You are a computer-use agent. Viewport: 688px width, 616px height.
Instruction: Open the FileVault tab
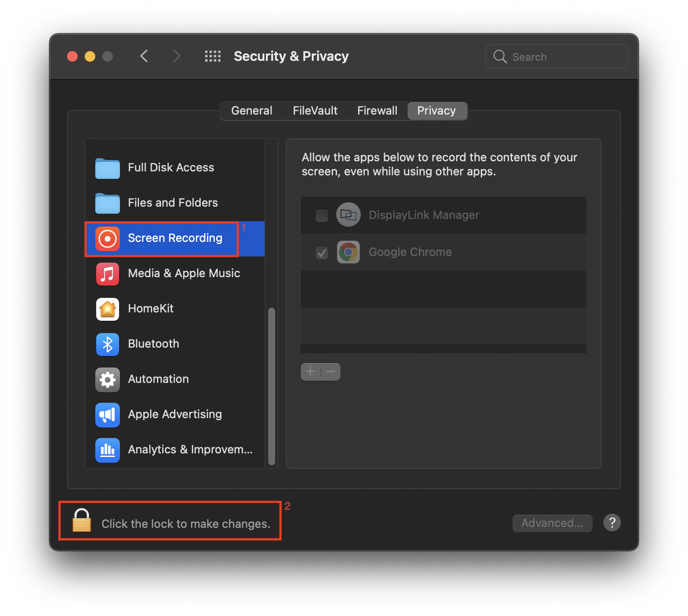[x=315, y=110]
